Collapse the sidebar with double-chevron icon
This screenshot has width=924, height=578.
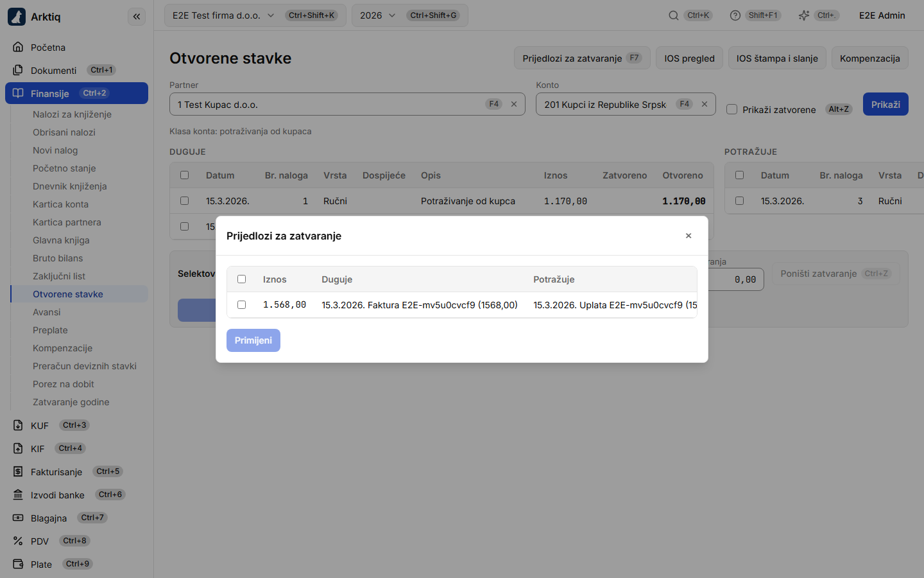[137, 17]
